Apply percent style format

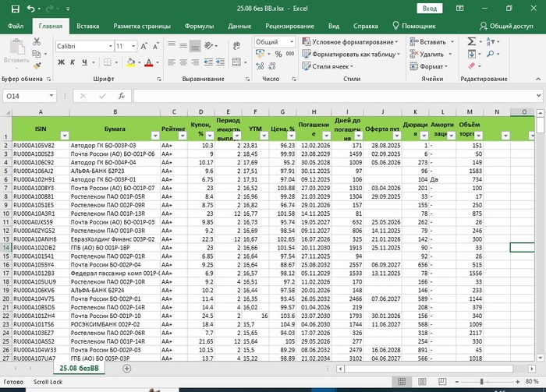(278, 54)
